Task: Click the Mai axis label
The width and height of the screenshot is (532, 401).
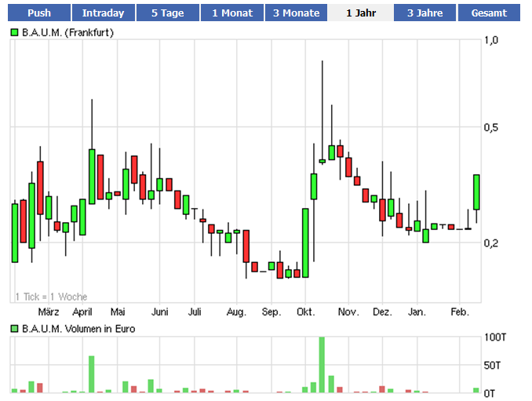Action: tap(118, 312)
